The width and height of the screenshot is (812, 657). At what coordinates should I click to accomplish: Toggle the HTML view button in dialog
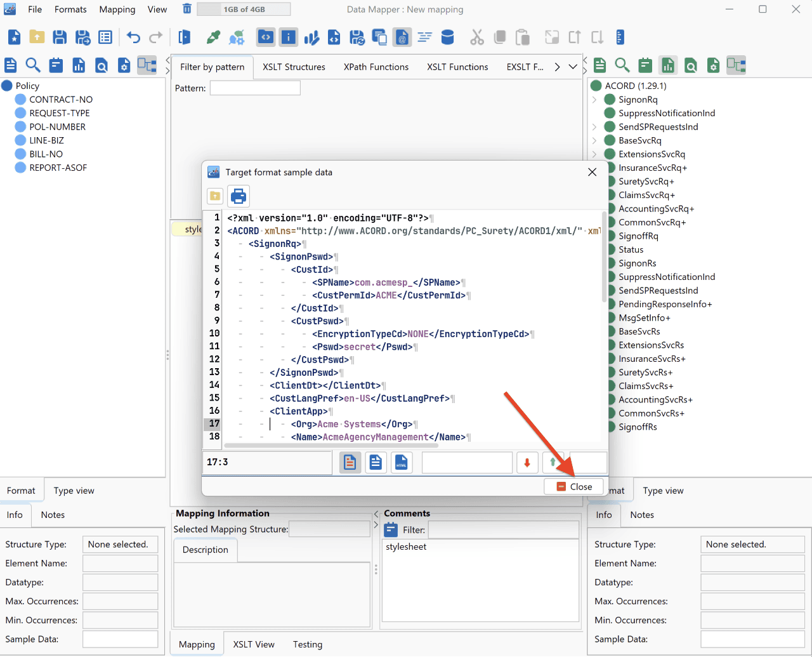(x=402, y=463)
